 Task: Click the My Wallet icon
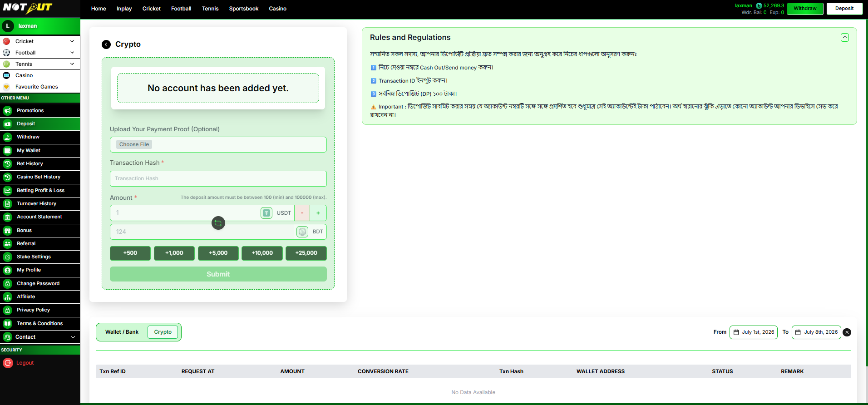(x=8, y=151)
